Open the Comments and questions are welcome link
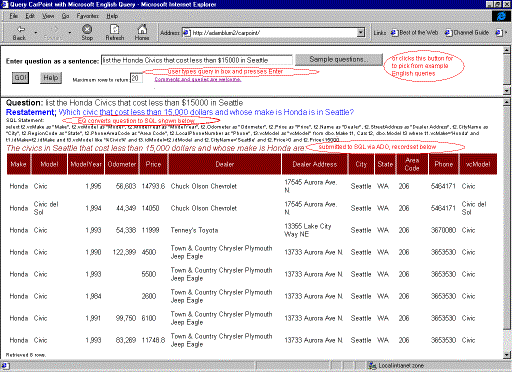Screen dimensions: 512x384 click(198, 79)
